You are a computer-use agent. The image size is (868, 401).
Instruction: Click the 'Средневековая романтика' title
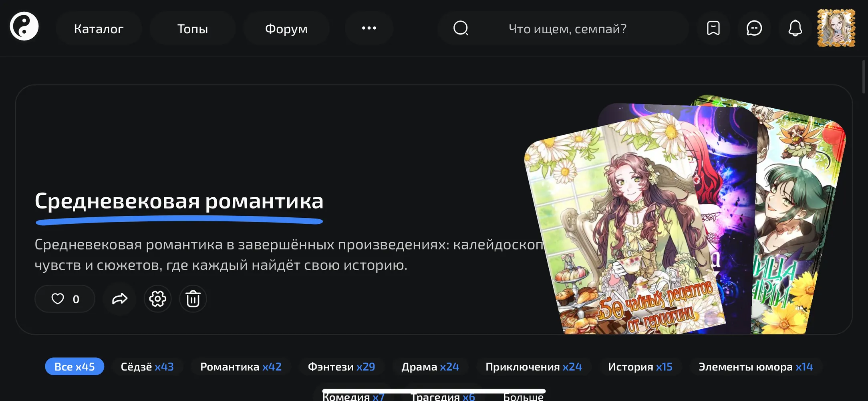[179, 201]
